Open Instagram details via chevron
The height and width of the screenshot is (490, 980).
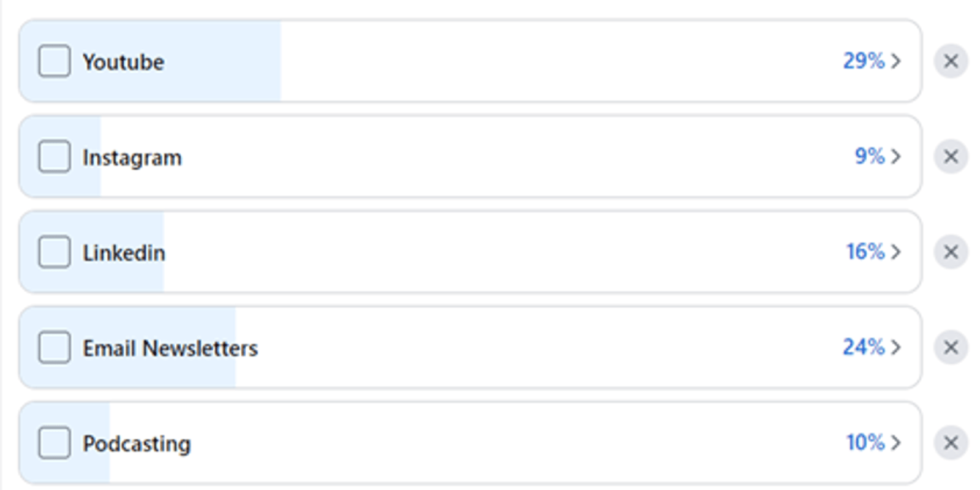point(896,157)
